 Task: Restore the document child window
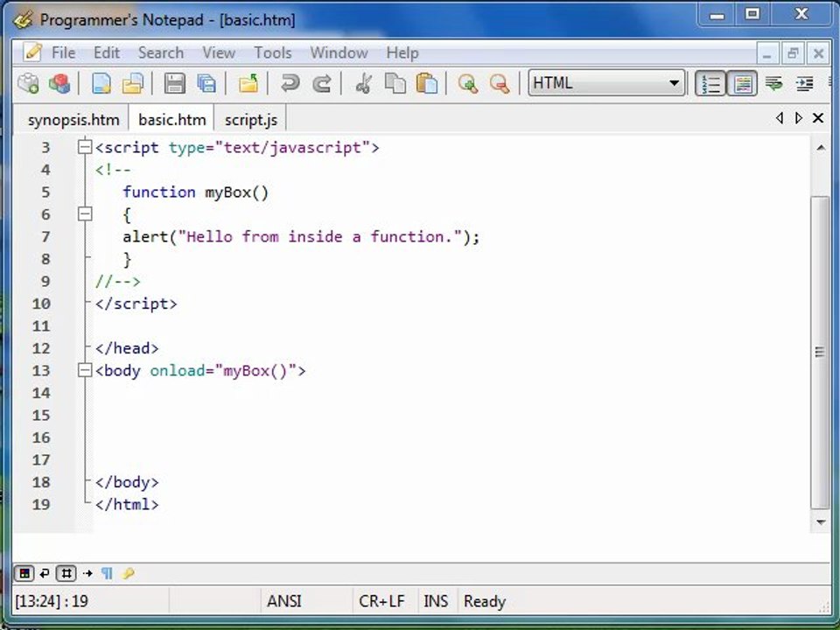coord(793,53)
